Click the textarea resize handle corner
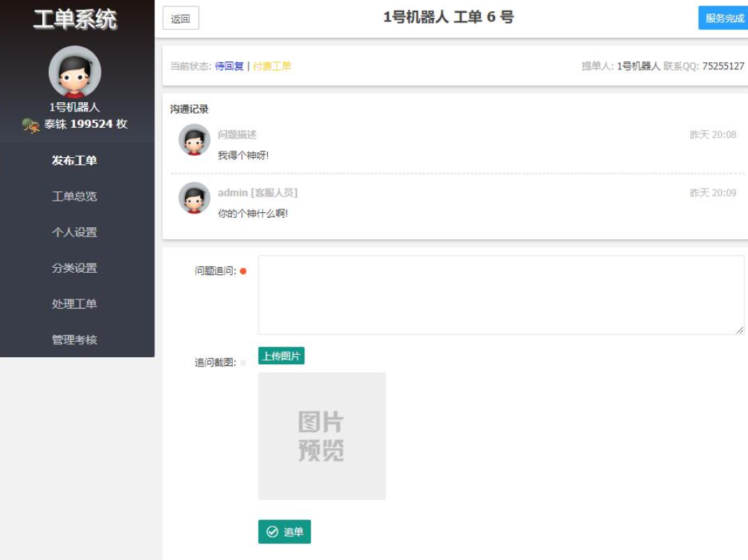The height and width of the screenshot is (560, 748). [740, 330]
